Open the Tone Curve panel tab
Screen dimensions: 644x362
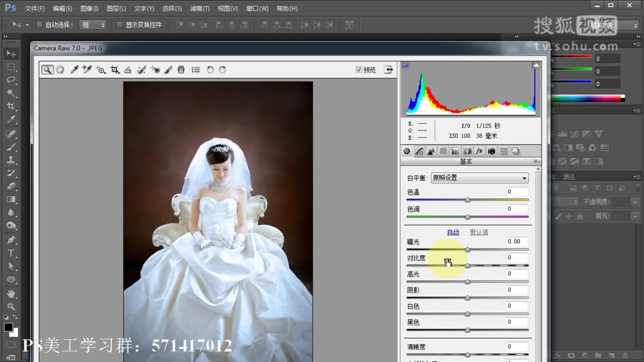click(419, 151)
